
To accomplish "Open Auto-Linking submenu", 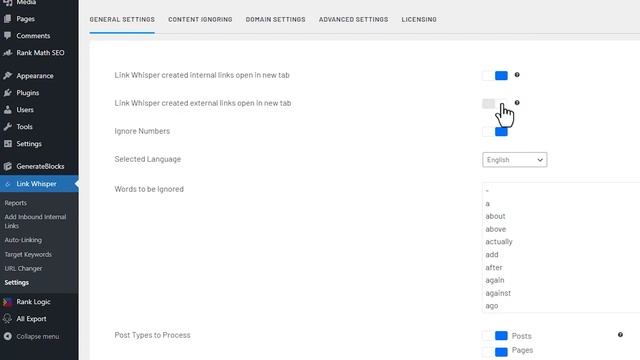I will coord(23,240).
